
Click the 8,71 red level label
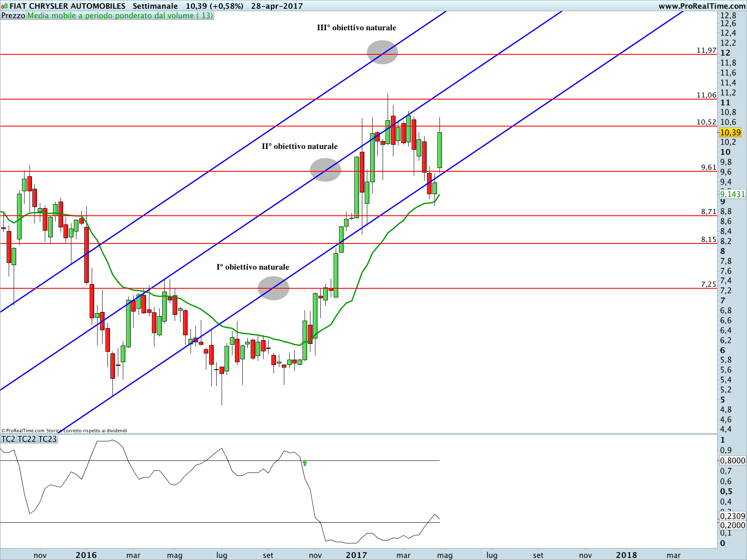pos(709,212)
